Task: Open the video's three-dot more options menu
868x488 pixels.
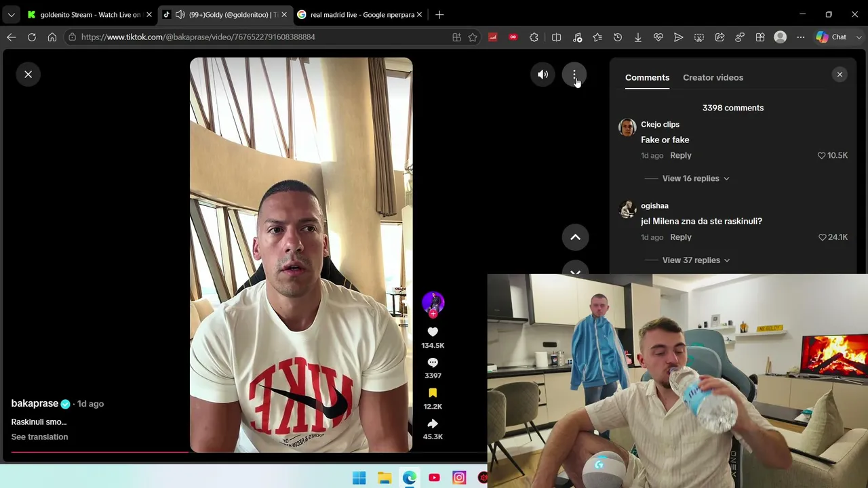Action: pos(574,75)
